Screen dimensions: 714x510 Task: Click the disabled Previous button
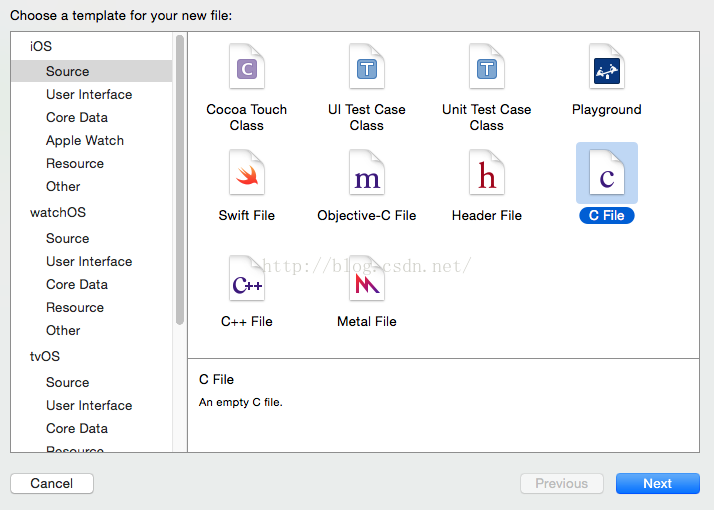pyautogui.click(x=562, y=483)
